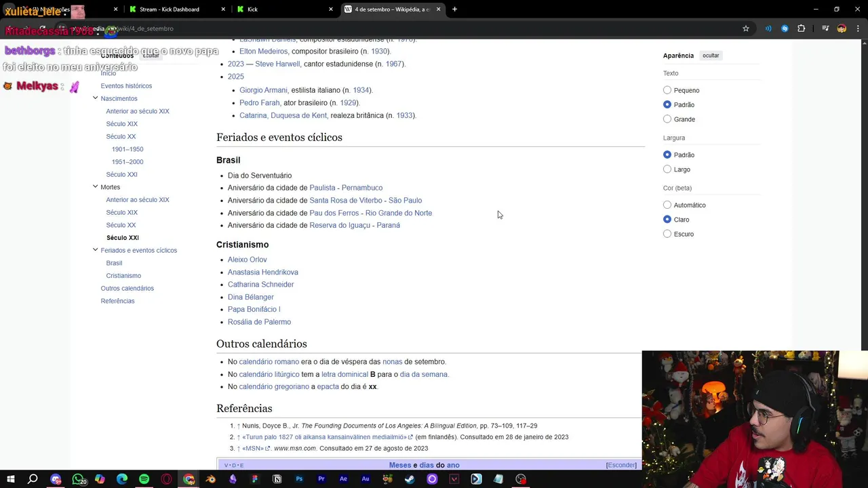Select the 4 de setembro Wikipédia tab
This screenshot has width=868, height=488.
(391, 9)
